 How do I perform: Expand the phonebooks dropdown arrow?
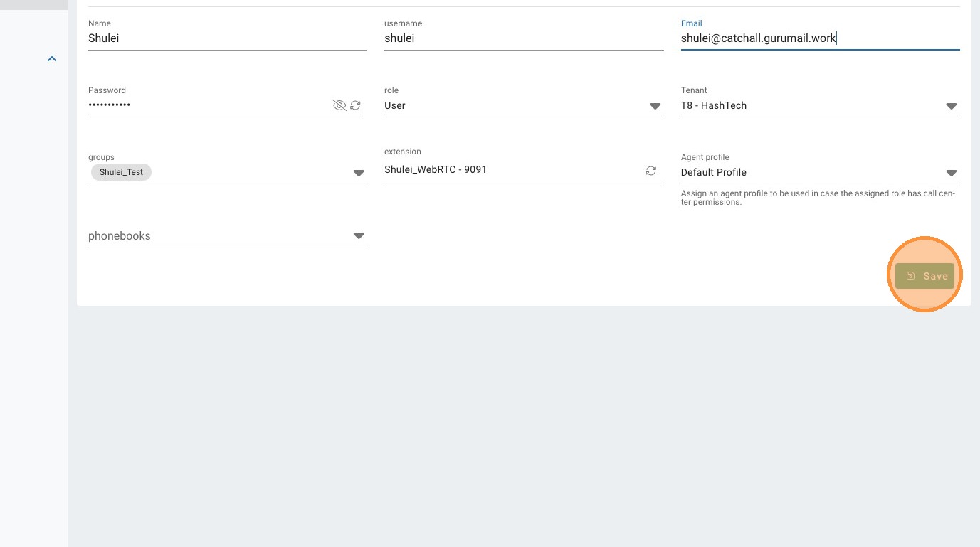click(359, 235)
